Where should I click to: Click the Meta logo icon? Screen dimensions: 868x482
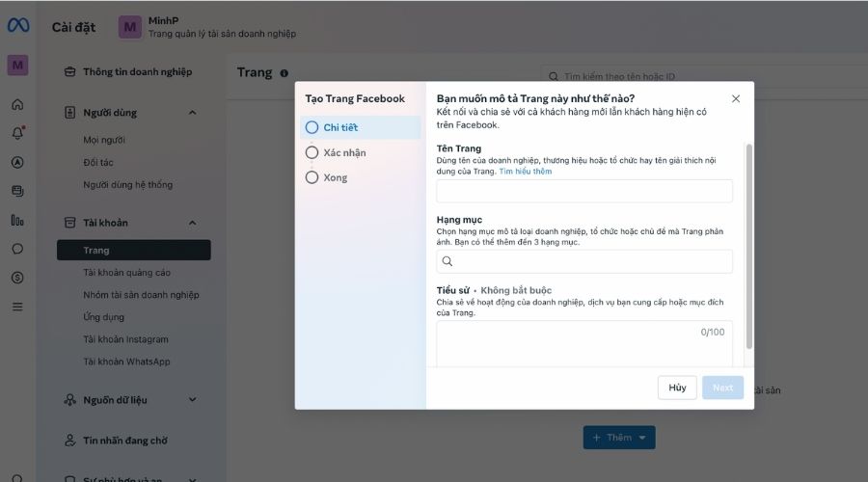17,25
